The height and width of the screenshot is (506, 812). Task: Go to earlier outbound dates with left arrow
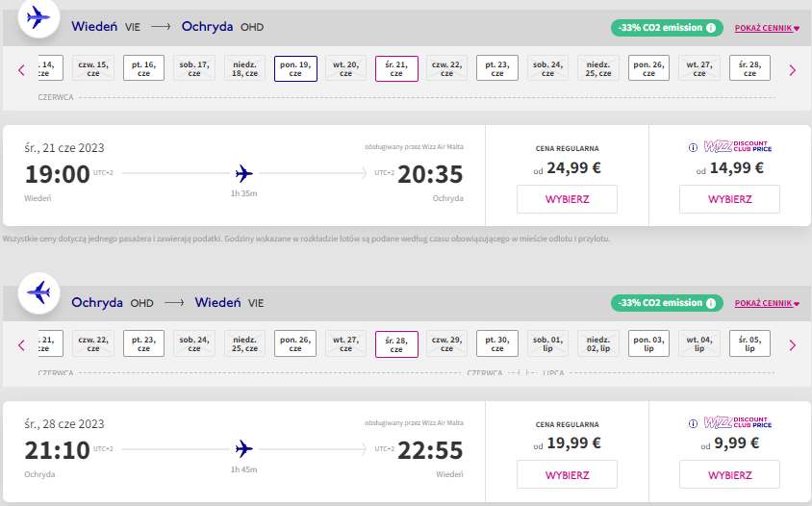coord(21,70)
